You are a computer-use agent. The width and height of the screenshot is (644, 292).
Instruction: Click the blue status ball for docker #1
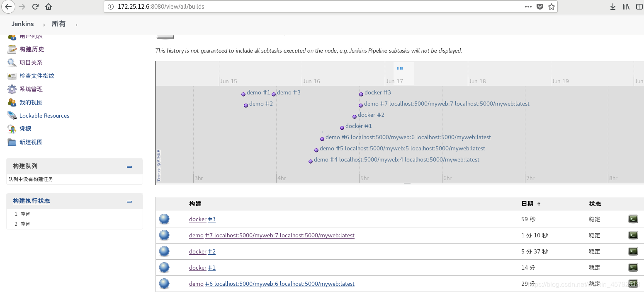[165, 268]
